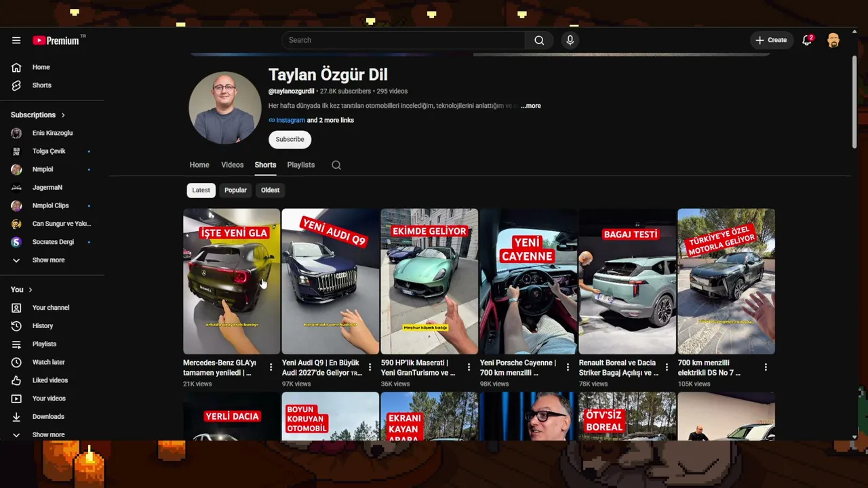Open Enis Kirazoglu channel avatar
The image size is (868, 488).
[x=16, y=133]
